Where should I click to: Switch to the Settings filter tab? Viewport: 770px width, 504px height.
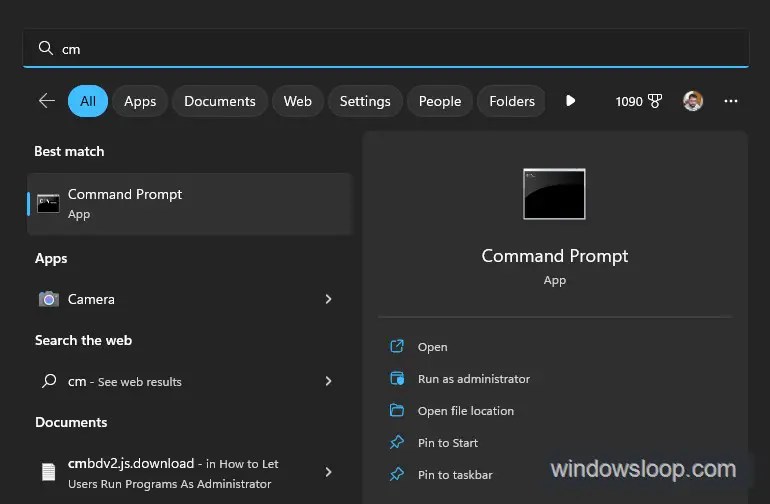pyautogui.click(x=365, y=101)
